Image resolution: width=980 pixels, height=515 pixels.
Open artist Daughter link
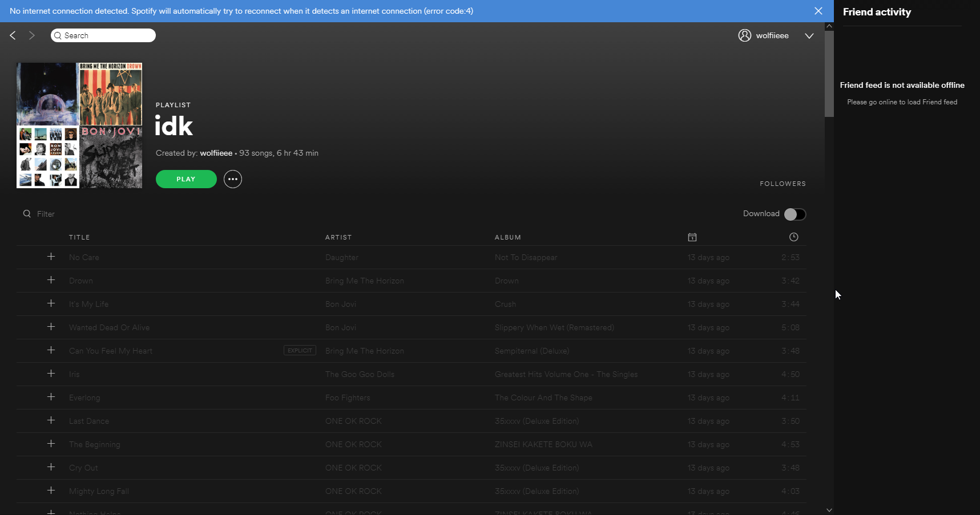pyautogui.click(x=342, y=257)
